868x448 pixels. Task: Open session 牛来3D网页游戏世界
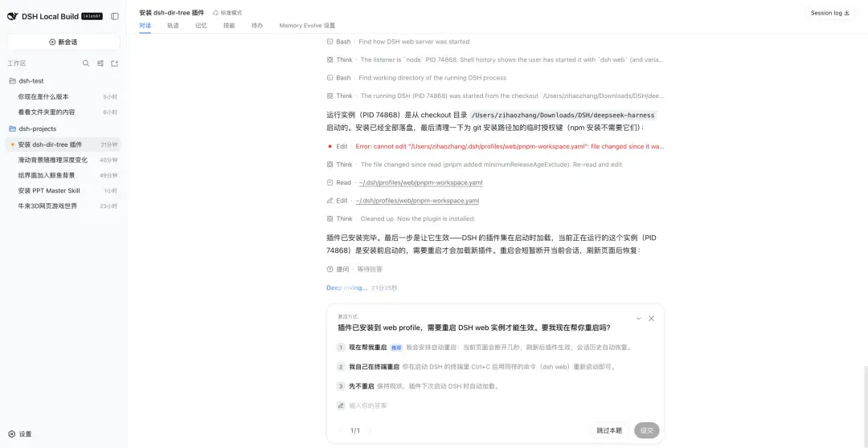click(63, 206)
